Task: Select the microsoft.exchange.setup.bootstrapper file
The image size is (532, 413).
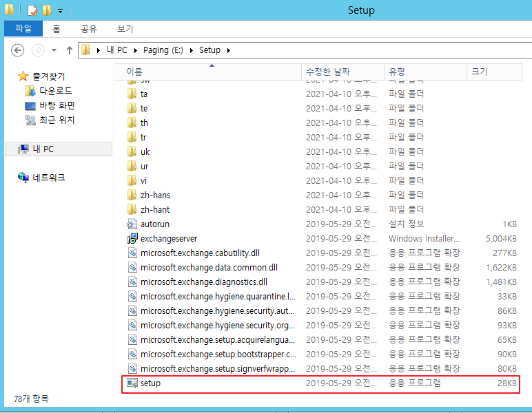Action: click(x=218, y=354)
